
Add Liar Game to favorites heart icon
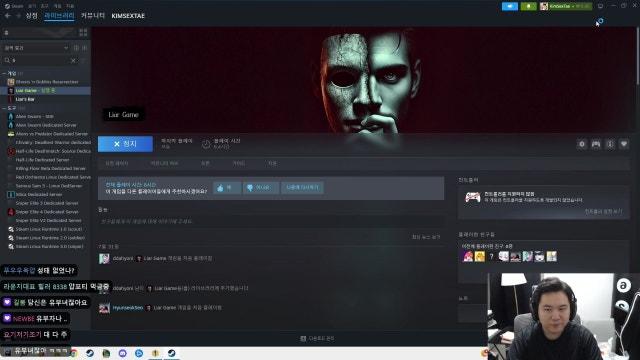624,144
